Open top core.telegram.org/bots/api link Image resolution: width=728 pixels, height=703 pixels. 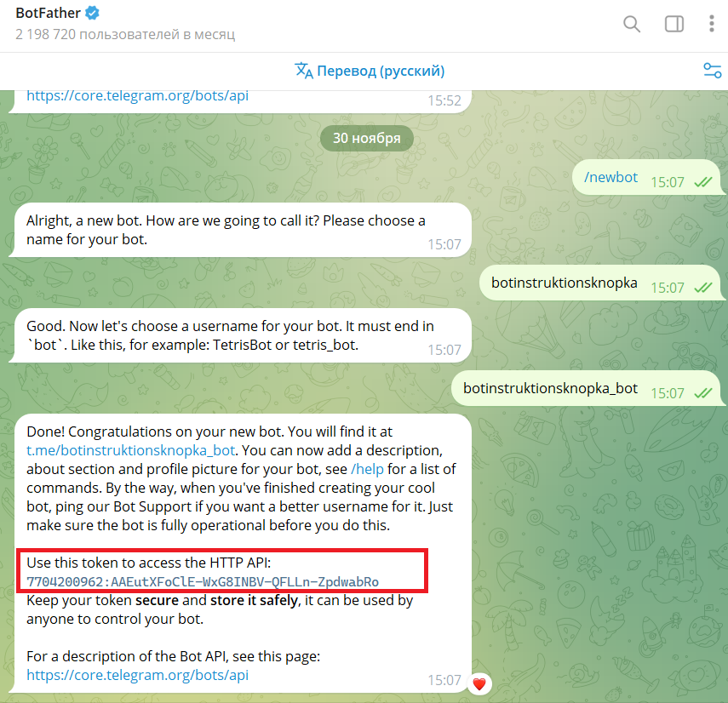coord(137,95)
